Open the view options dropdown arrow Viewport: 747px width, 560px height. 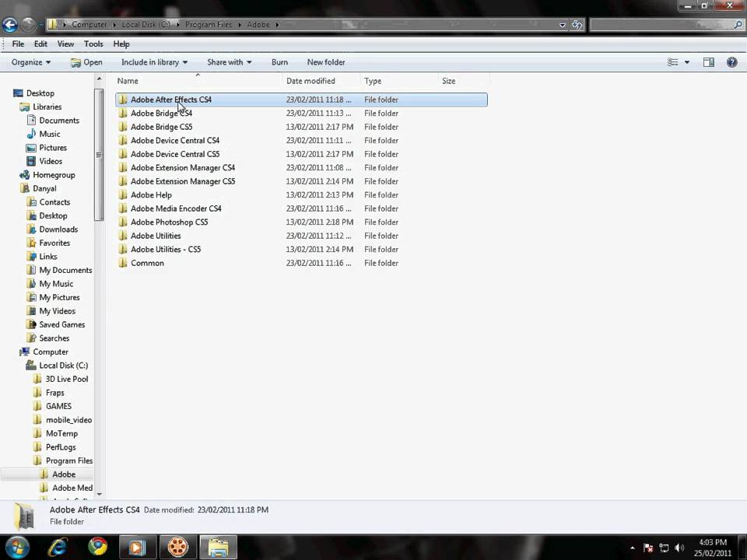pyautogui.click(x=687, y=62)
